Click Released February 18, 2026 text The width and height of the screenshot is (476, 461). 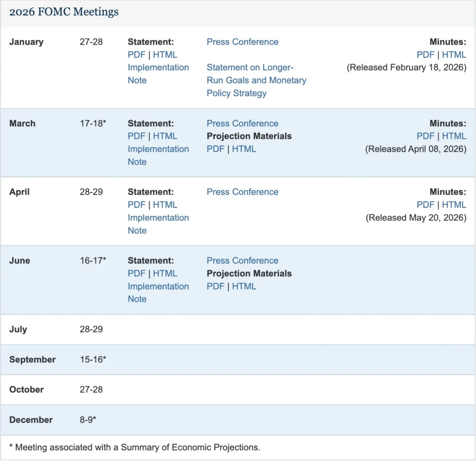(x=406, y=67)
